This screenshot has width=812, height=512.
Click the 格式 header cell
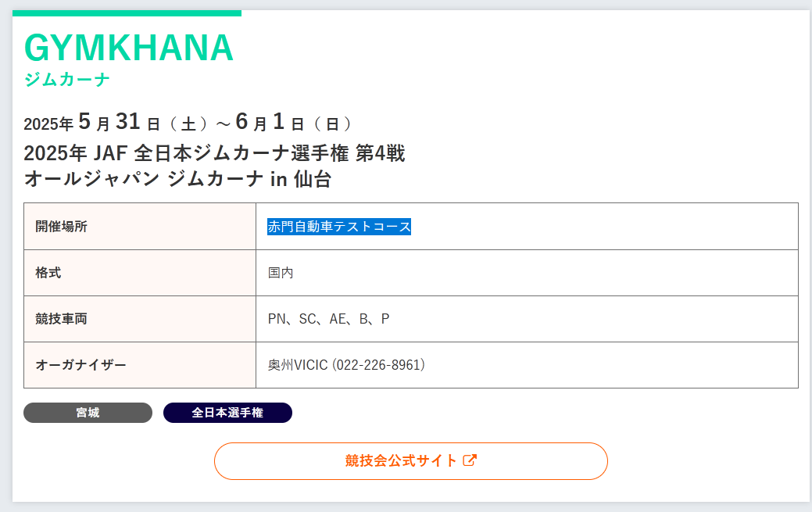pos(140,273)
